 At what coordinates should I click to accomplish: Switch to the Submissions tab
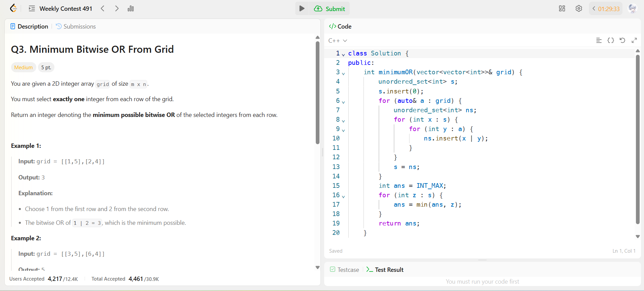pos(76,27)
